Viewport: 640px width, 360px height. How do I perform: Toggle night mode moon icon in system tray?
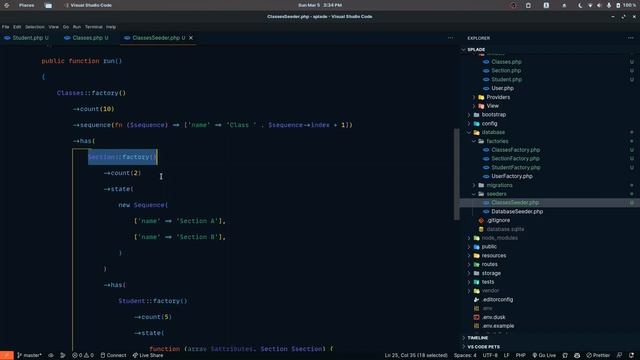[580, 5]
